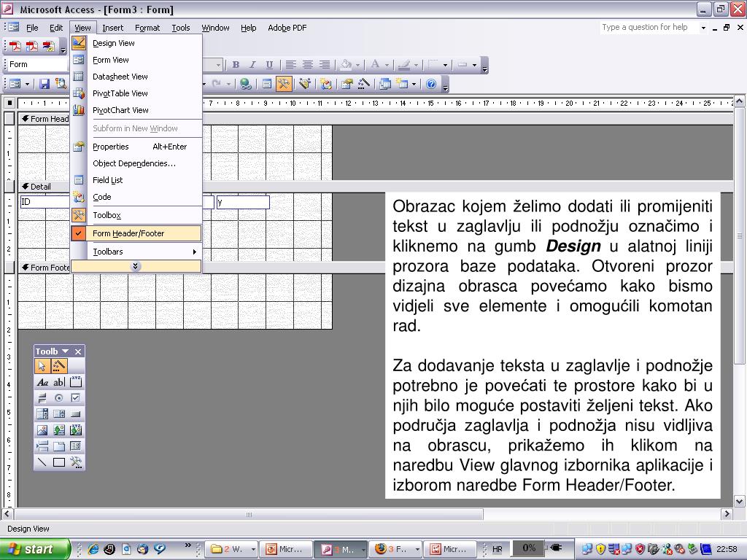The height and width of the screenshot is (560, 747).
Task: Click the Windows start button
Action: pyautogui.click(x=35, y=549)
